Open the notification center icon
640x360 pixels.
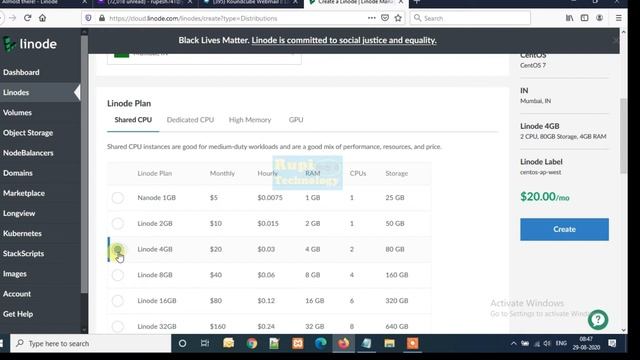(612, 344)
